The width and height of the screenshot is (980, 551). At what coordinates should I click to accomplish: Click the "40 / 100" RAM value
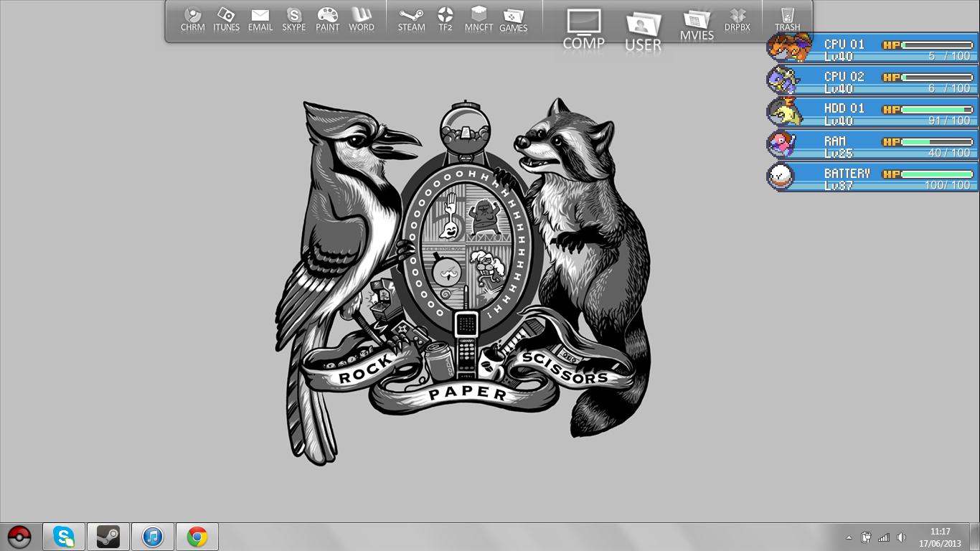click(x=949, y=153)
